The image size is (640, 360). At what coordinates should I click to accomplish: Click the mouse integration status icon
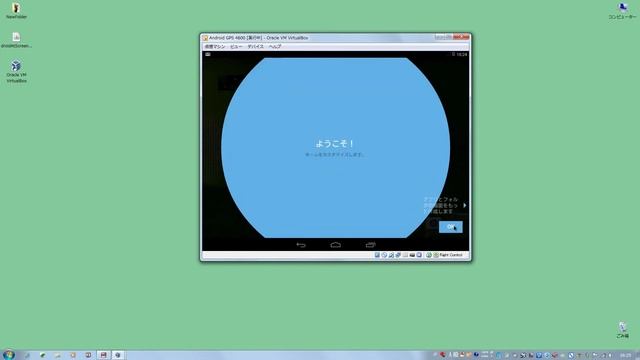click(429, 255)
